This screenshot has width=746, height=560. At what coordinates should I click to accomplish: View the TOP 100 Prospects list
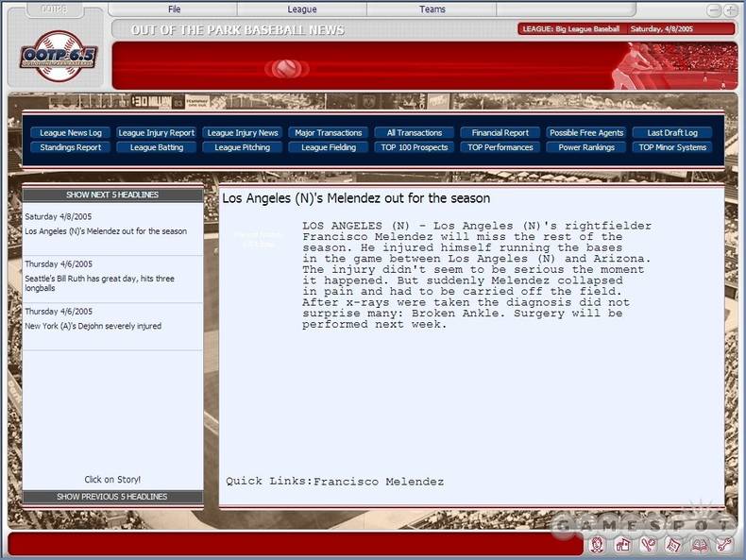click(x=415, y=147)
